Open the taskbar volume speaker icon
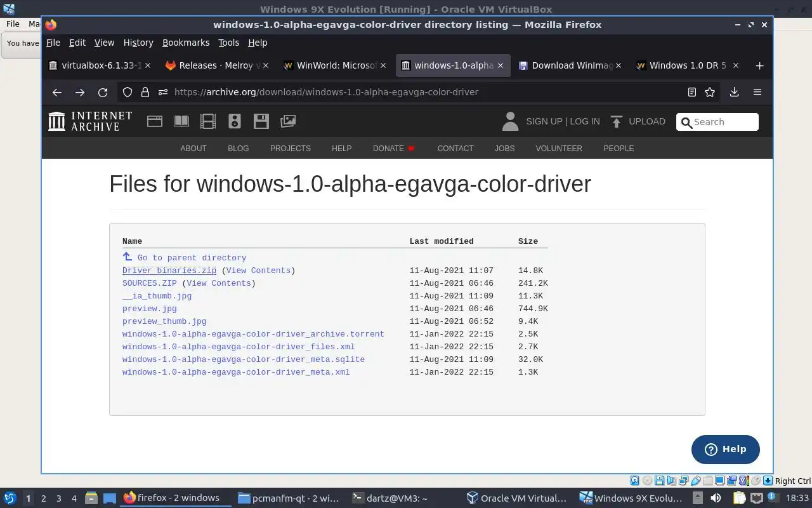Viewport: 812px width, 508px height. (x=716, y=498)
